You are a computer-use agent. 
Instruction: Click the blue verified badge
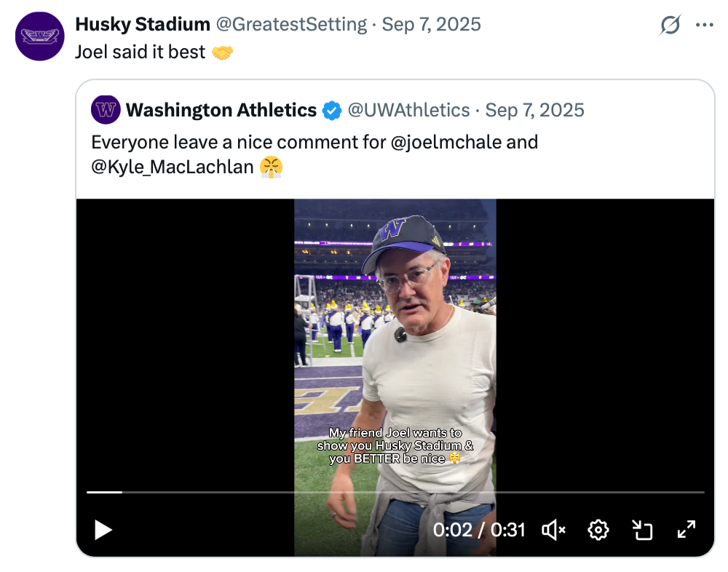332,111
